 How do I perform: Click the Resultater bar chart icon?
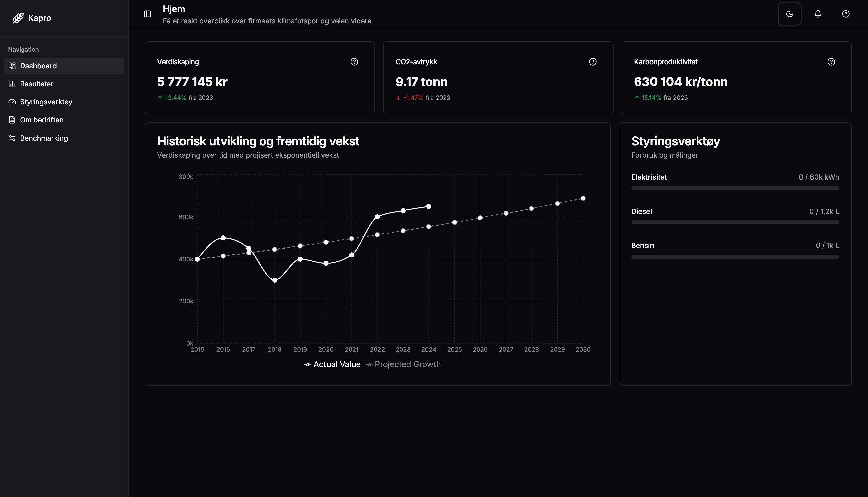[x=12, y=84]
